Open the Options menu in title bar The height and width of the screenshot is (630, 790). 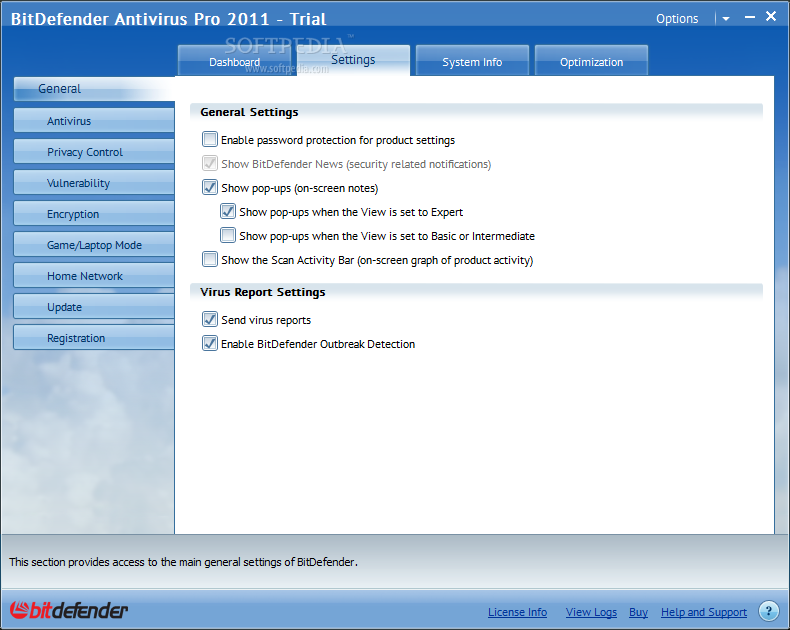pyautogui.click(x=677, y=19)
